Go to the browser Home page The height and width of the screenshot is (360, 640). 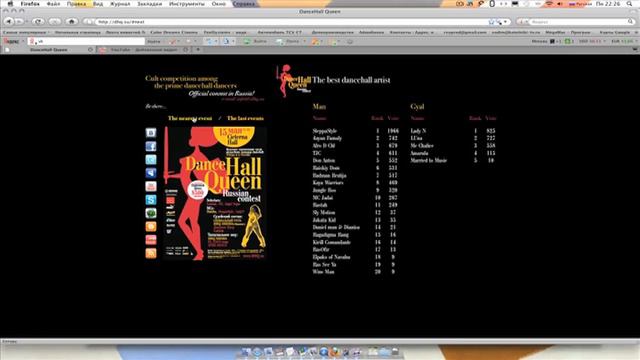click(x=72, y=21)
